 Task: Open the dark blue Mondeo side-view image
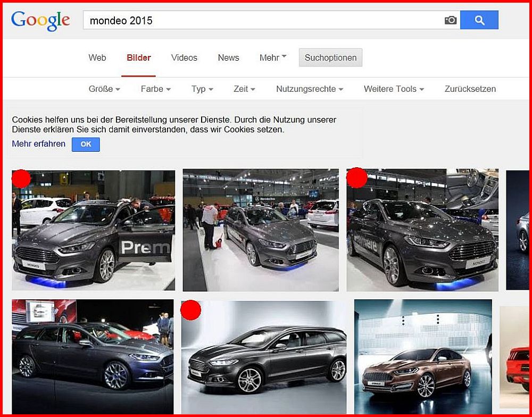[x=93, y=357]
